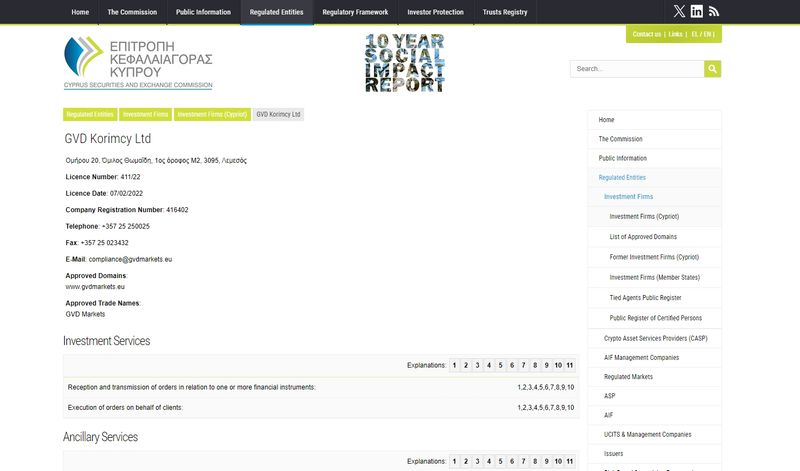Click GVD Korimcy Ltd breadcrumb

pos(278,114)
